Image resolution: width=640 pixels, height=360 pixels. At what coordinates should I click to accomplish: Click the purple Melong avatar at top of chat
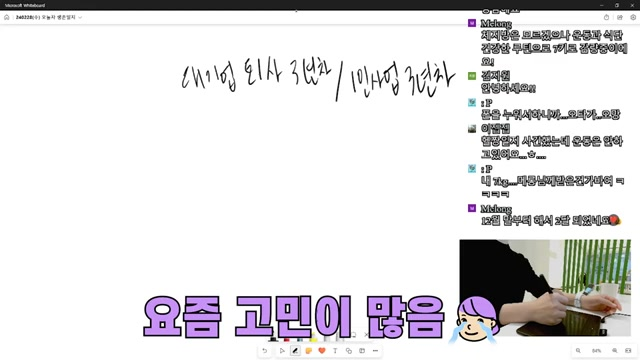coord(472,23)
